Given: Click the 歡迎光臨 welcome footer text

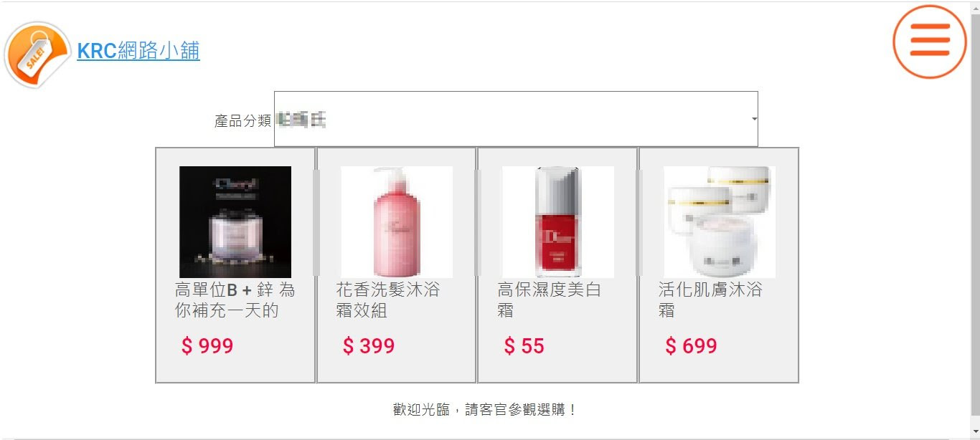Looking at the screenshot, I should tap(485, 410).
